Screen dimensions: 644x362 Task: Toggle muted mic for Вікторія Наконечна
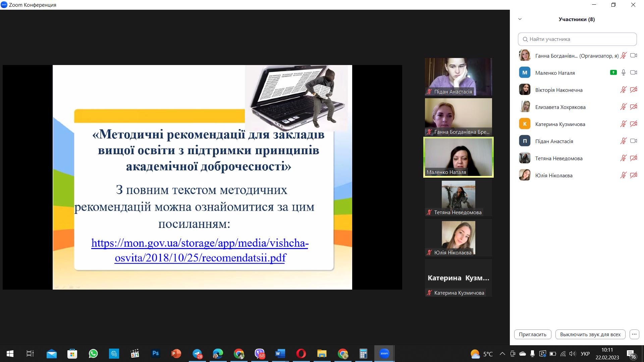(x=623, y=89)
